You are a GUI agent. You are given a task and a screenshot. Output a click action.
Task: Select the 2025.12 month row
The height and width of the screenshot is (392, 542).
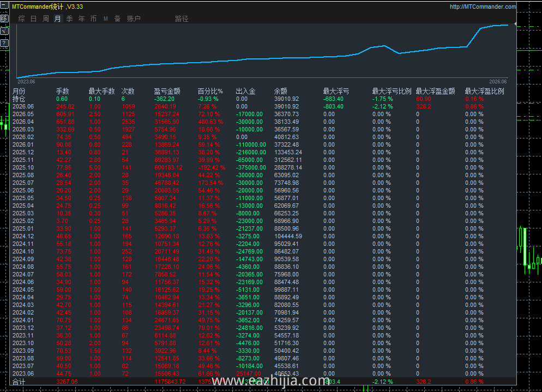[23, 152]
